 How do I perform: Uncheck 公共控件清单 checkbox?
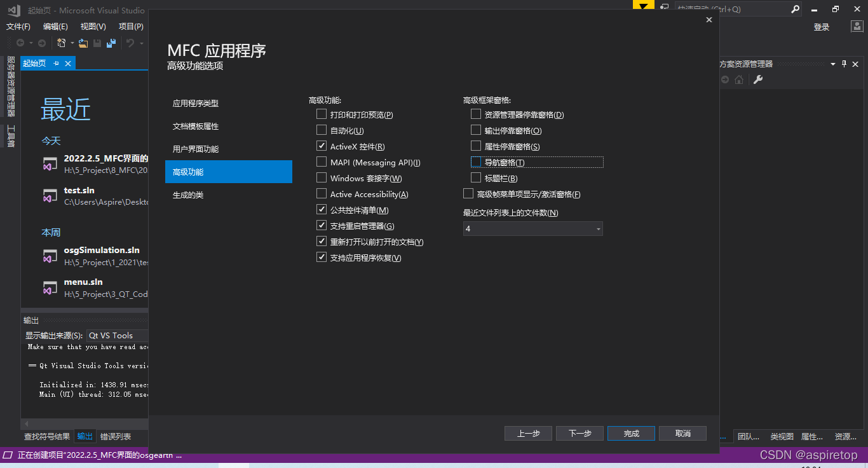click(322, 210)
